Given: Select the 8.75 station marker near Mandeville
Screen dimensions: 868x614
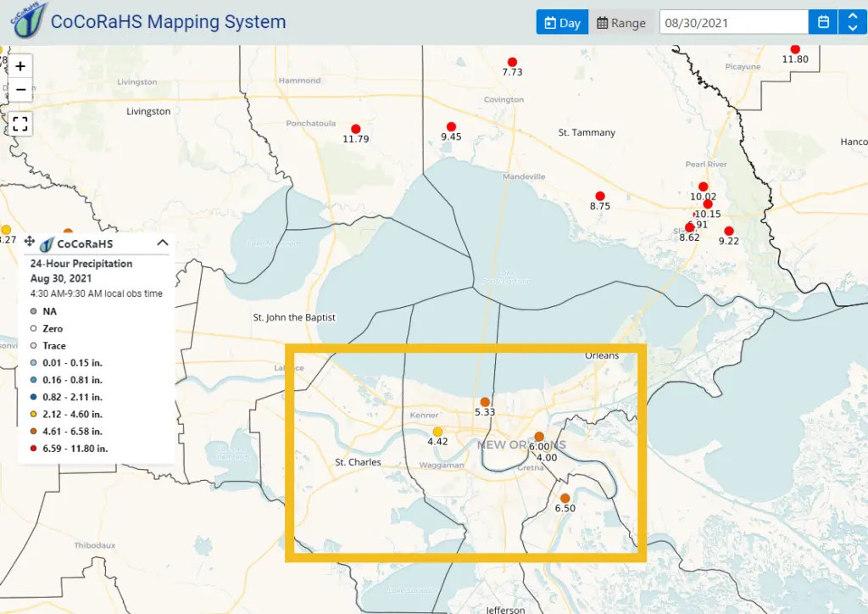Looking at the screenshot, I should 600,197.
